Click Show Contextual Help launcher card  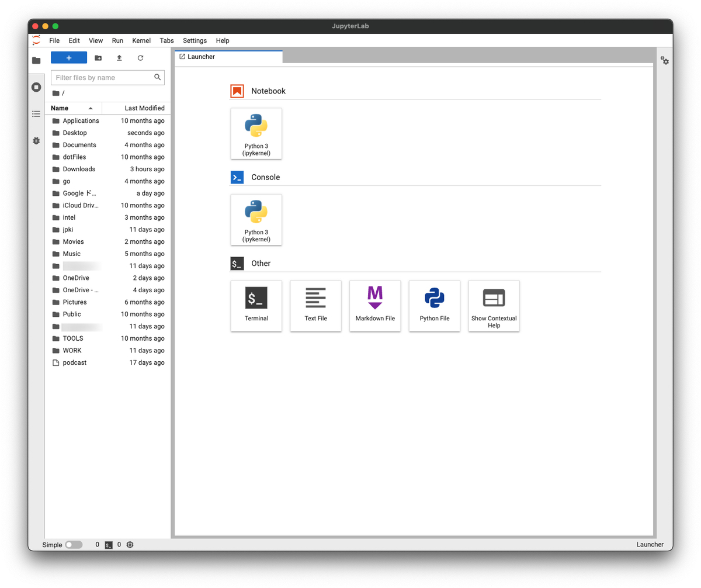494,306
